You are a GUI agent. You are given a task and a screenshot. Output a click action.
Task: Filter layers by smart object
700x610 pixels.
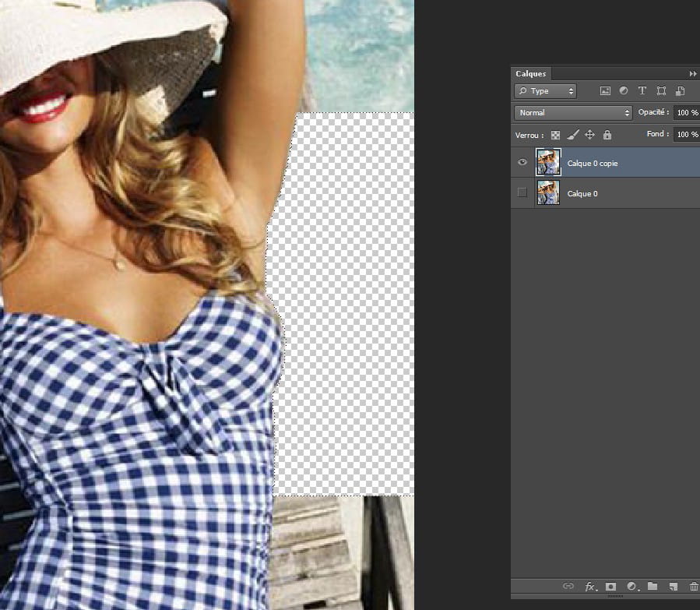click(x=680, y=91)
